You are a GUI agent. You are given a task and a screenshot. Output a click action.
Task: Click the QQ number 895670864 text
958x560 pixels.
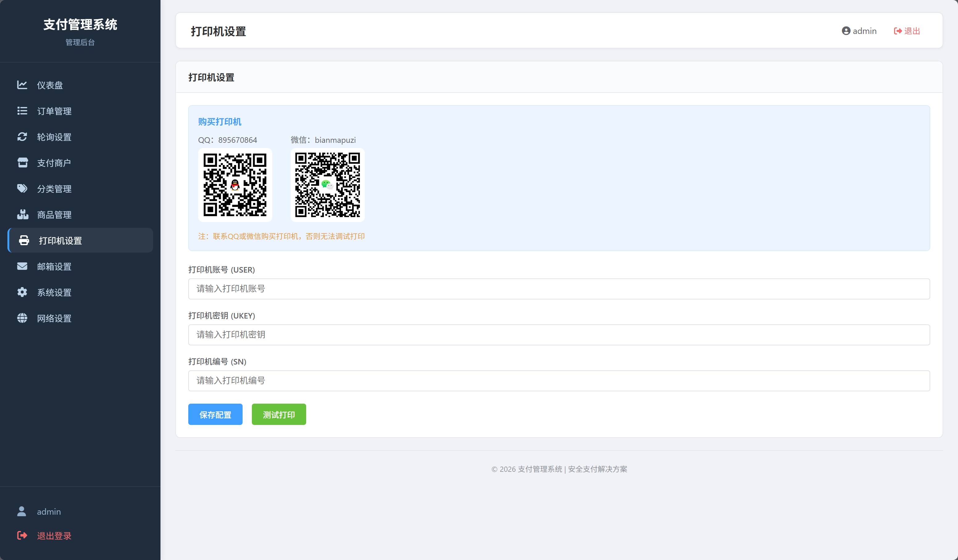[238, 140]
